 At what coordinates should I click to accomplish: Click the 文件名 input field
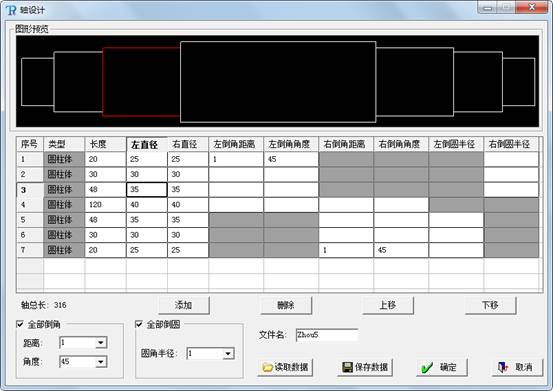[327, 335]
